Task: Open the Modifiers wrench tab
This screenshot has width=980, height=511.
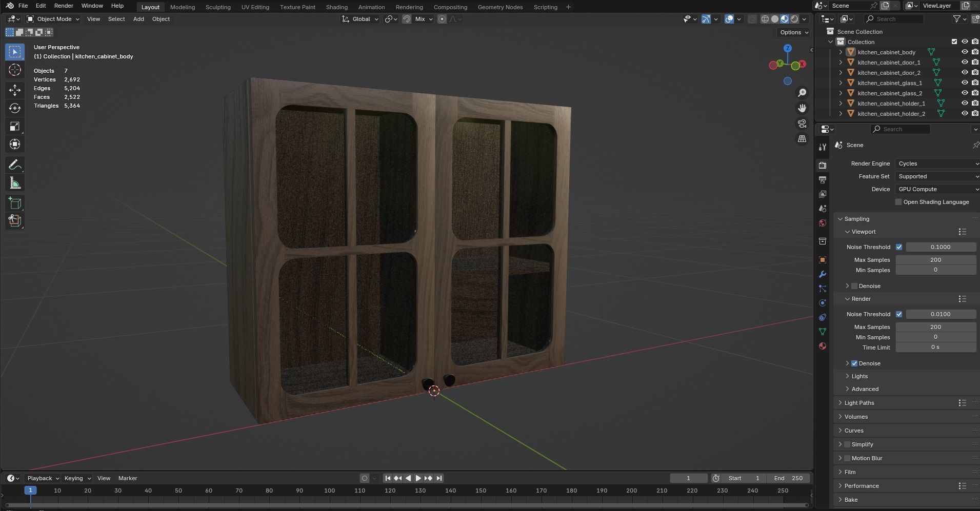Action: 823,274
